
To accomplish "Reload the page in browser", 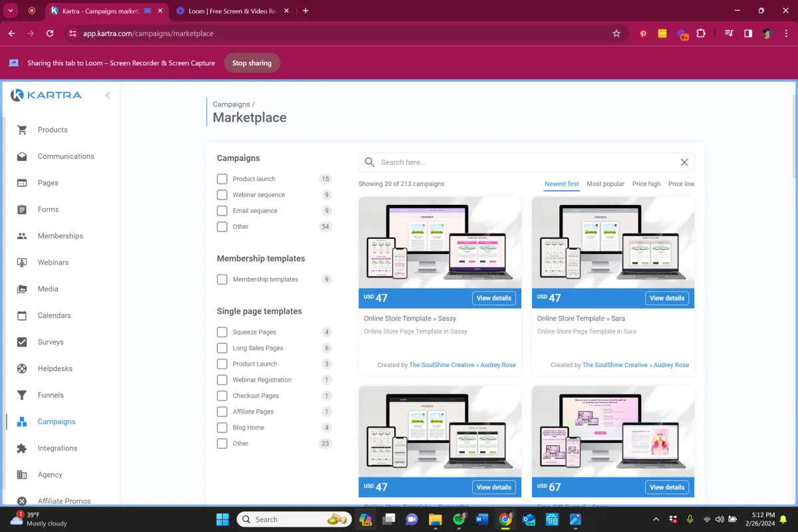I will click(x=50, y=33).
